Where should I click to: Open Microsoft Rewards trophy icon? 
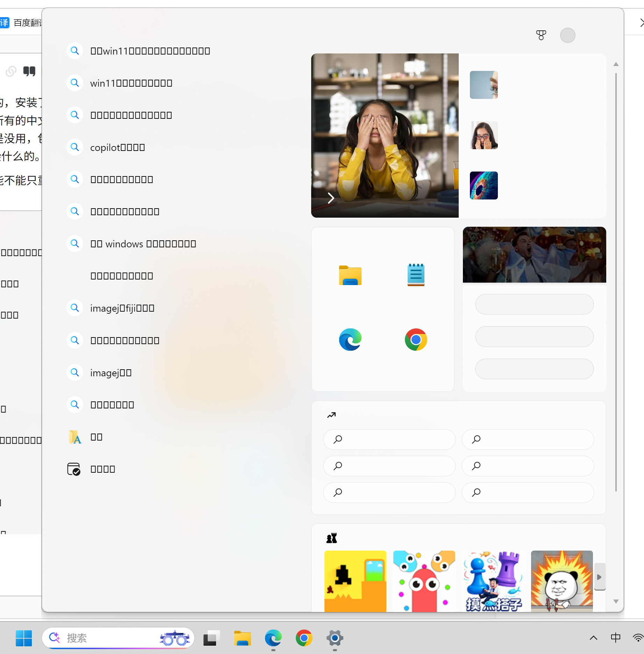pos(541,35)
